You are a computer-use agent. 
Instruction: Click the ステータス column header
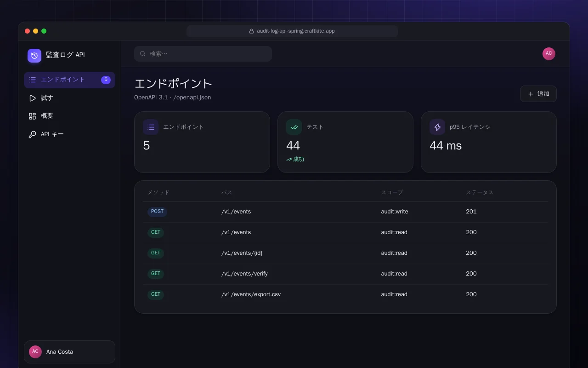[x=480, y=192]
